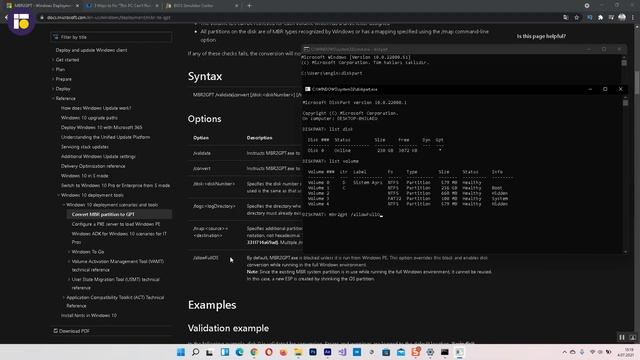Image resolution: width=640 pixels, height=360 pixels.
Task: Open Deploy Windows 10 with Microsoft 365
Action: tap(102, 127)
